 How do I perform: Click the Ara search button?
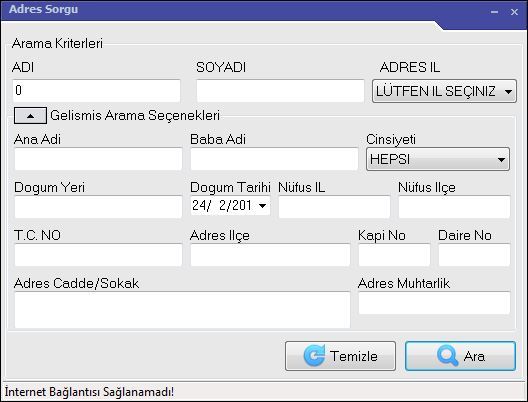(x=460, y=356)
